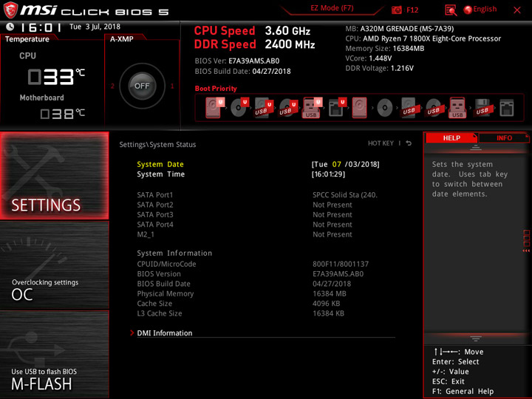Select the legacy USB key boot icon
Viewport: 532px width, 399px height.
point(457,108)
